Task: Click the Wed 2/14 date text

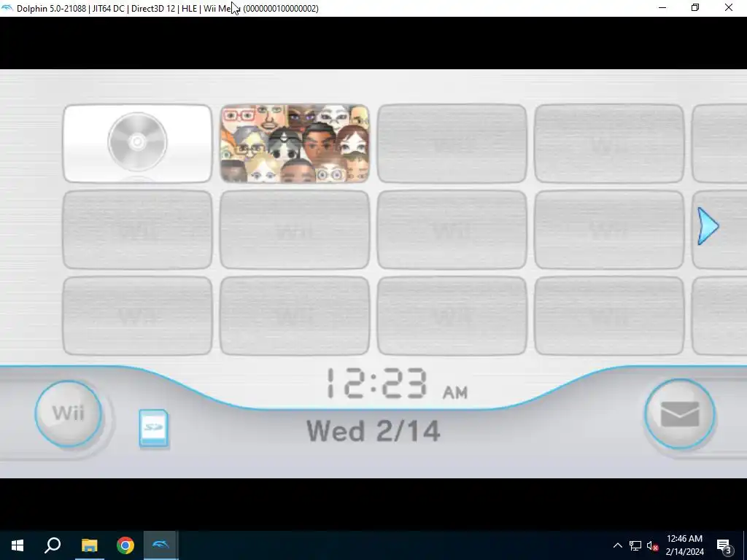Action: tap(373, 431)
